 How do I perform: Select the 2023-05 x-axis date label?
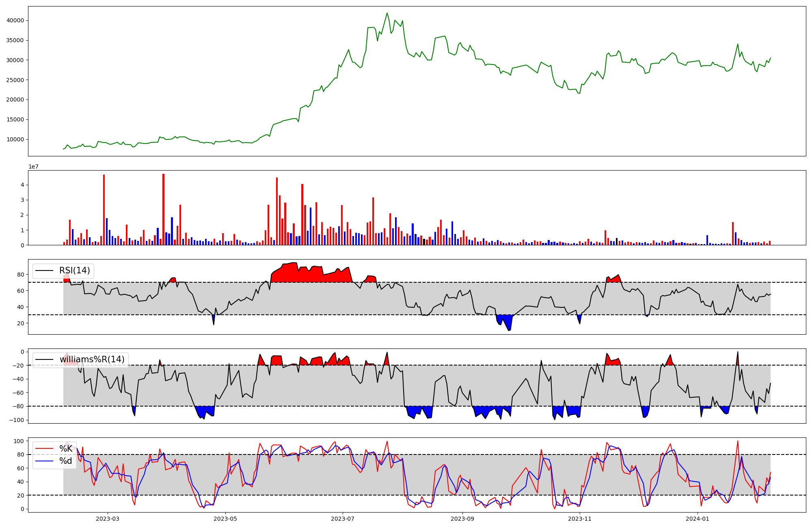tap(225, 519)
